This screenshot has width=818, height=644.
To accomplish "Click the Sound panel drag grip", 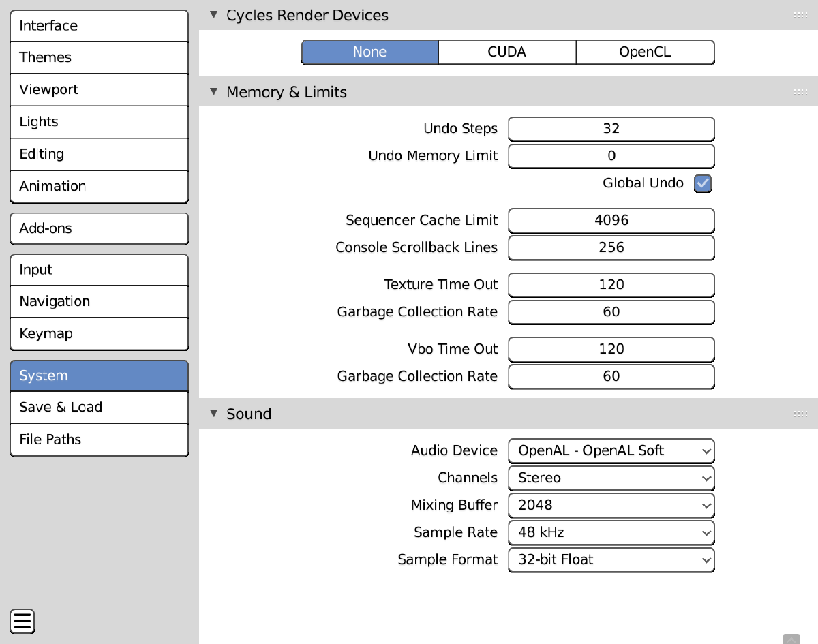I will pyautogui.click(x=800, y=414).
